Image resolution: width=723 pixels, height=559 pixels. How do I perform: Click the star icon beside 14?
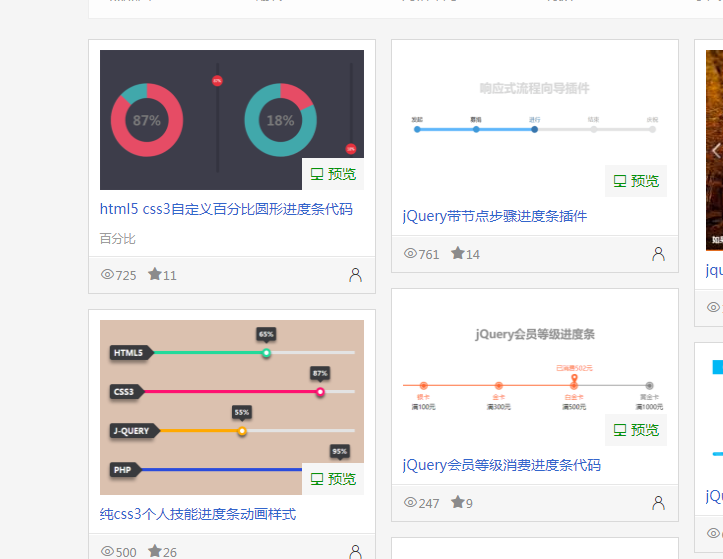coord(457,254)
